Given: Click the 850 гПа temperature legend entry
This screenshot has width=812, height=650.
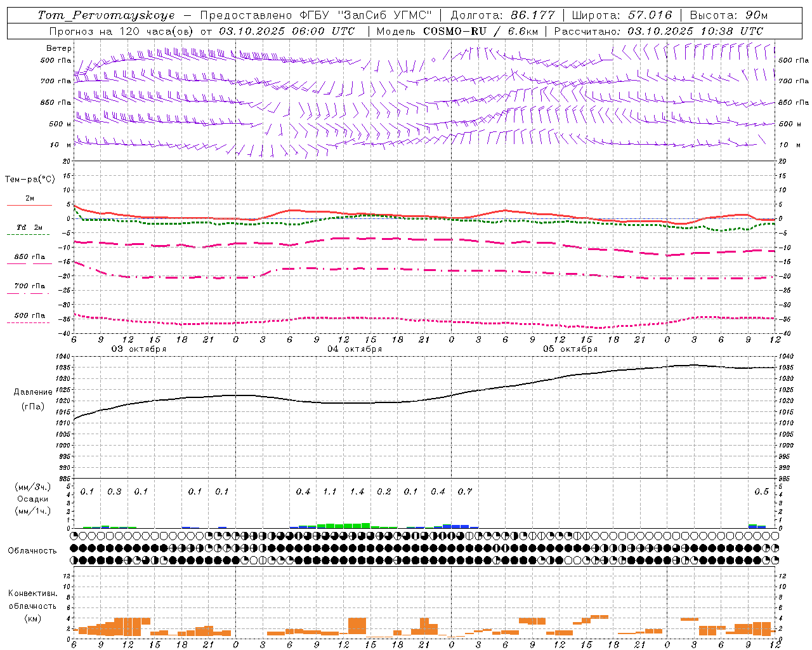Looking at the screenshot, I should coord(30,257).
